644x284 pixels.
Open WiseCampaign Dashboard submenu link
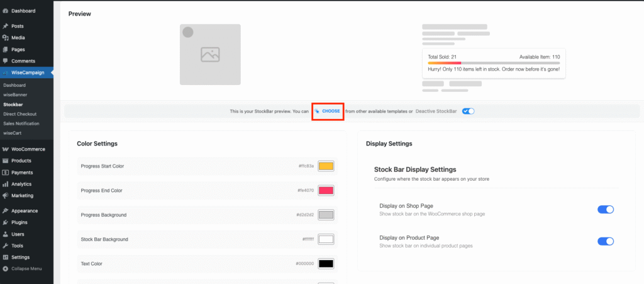click(14, 85)
